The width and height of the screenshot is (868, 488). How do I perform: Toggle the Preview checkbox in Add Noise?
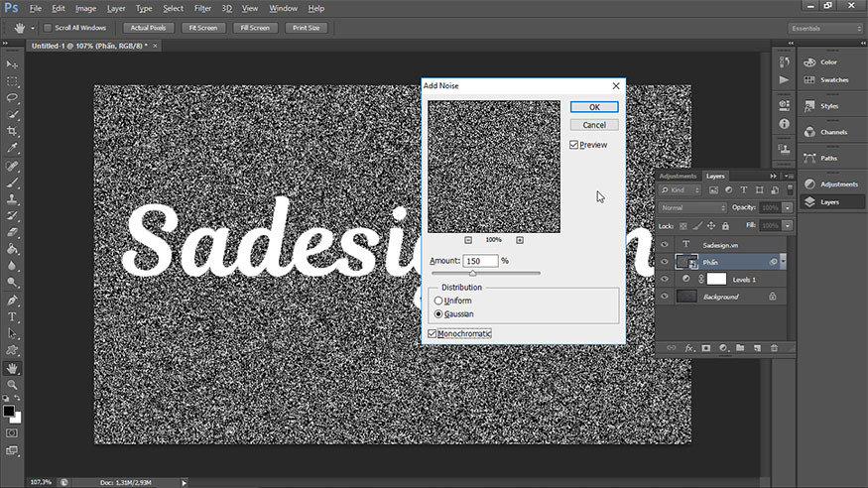(573, 145)
